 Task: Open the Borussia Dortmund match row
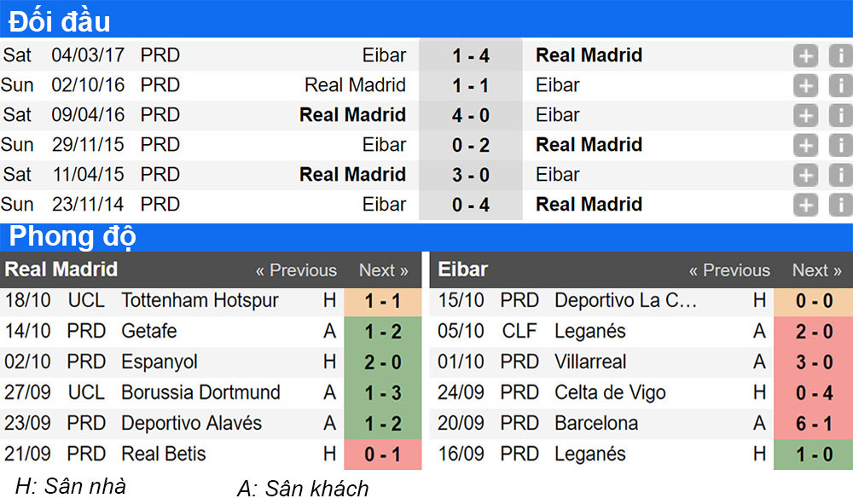(x=200, y=392)
